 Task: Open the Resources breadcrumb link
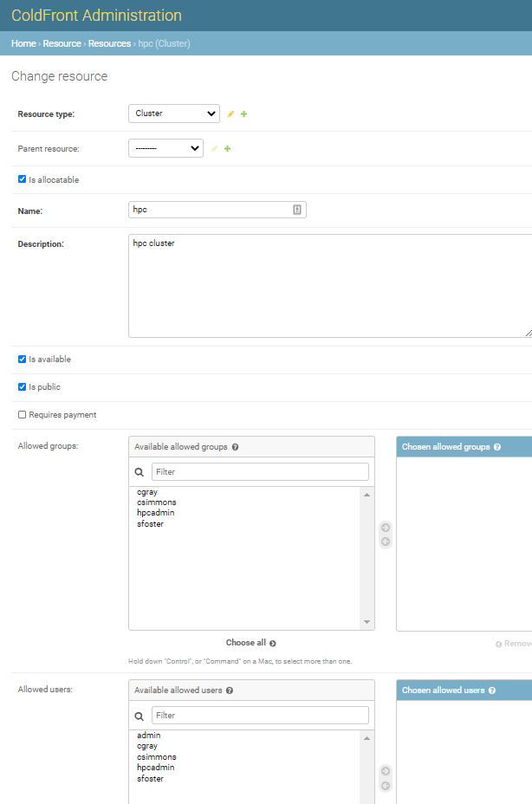[x=109, y=43]
